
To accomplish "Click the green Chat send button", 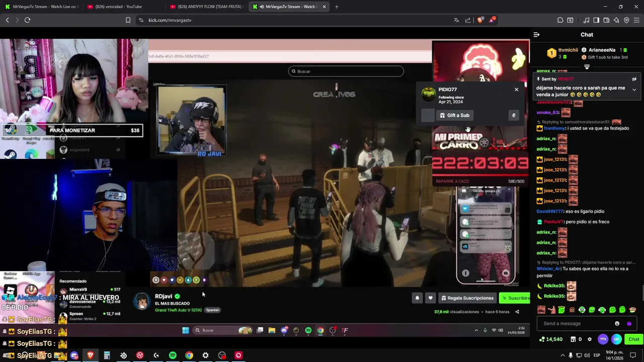I will (x=634, y=339).
